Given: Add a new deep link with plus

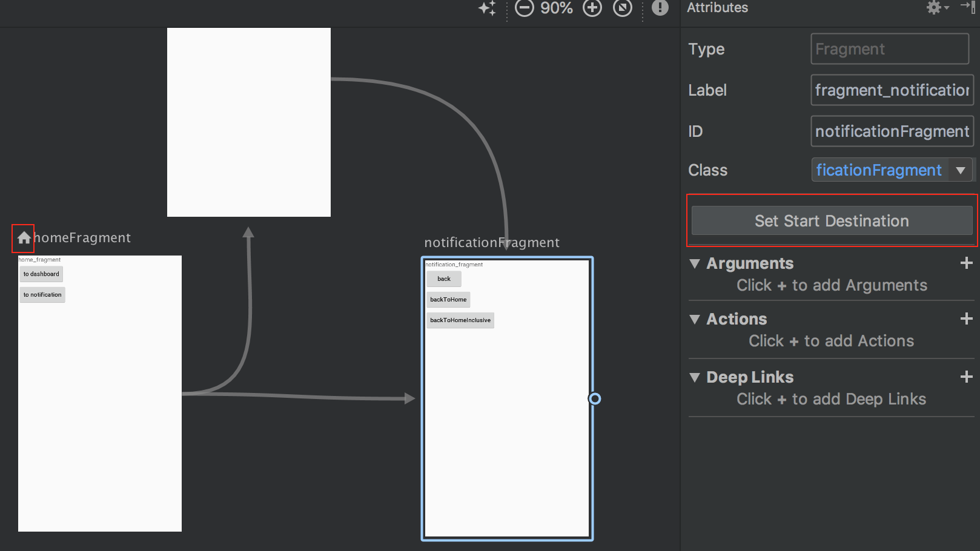Looking at the screenshot, I should pyautogui.click(x=967, y=377).
